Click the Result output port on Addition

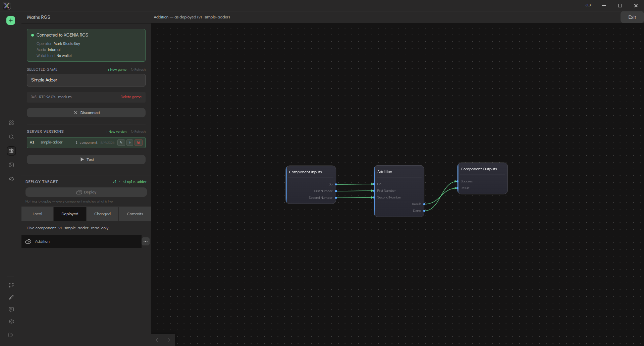click(424, 204)
